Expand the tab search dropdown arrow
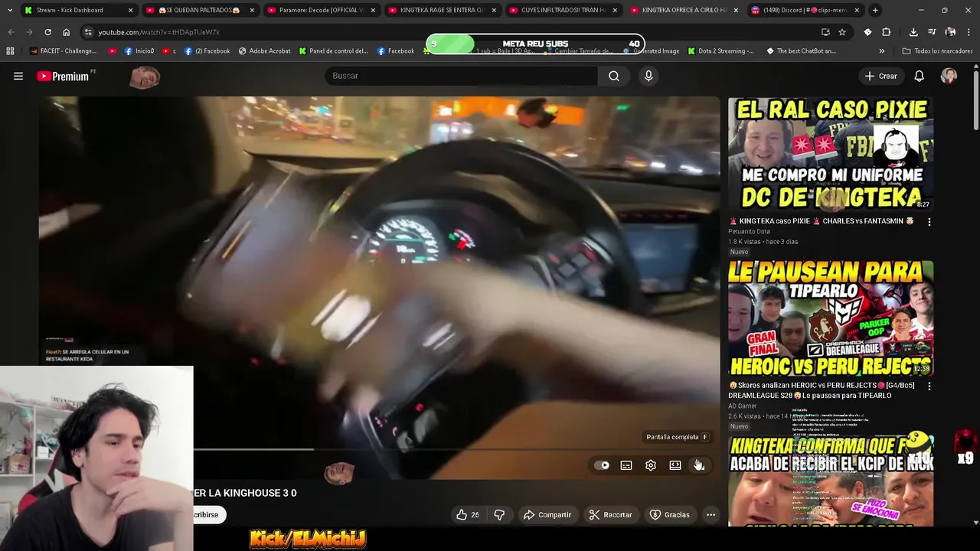Viewport: 980px width, 551px height. [x=9, y=10]
